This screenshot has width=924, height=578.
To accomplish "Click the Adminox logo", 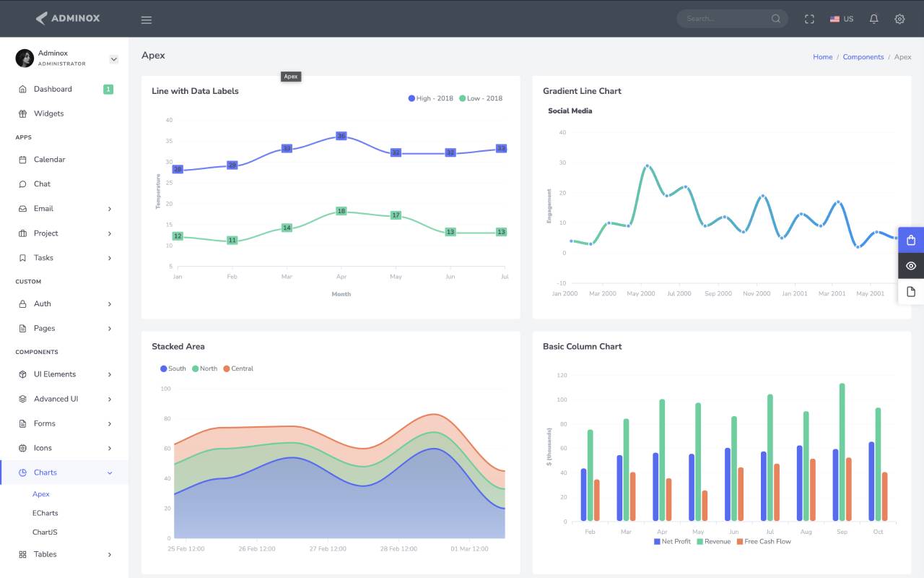I will click(67, 18).
